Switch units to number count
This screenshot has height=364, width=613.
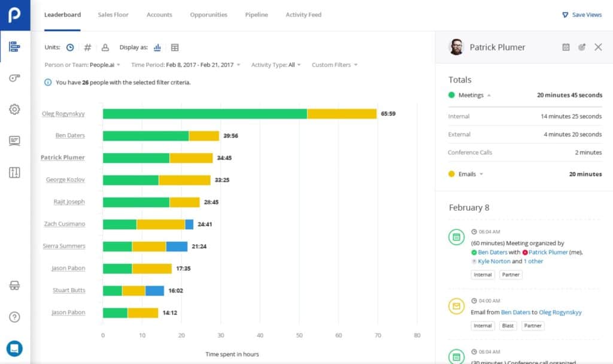coord(87,47)
